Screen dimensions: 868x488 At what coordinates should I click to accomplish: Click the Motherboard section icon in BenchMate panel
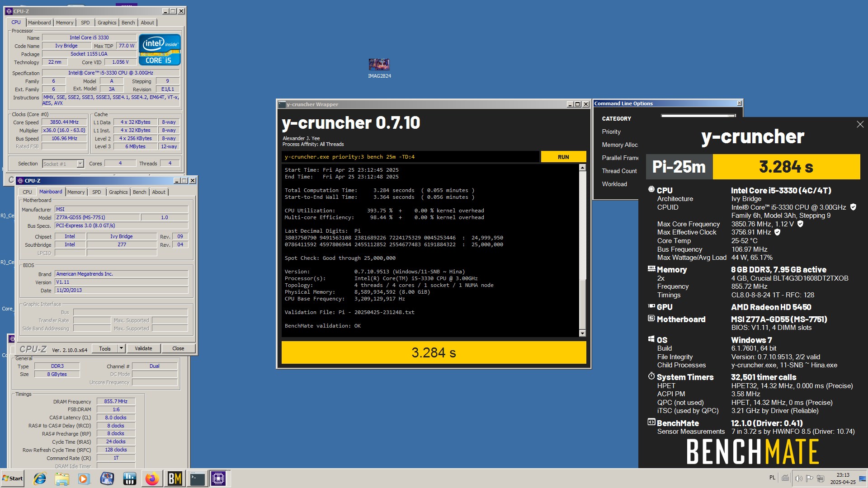pos(651,319)
